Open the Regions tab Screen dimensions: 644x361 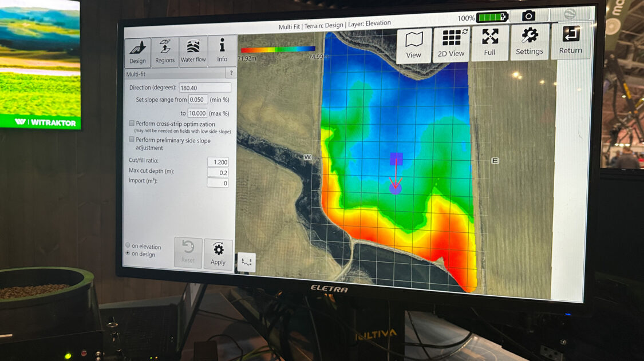(165, 53)
